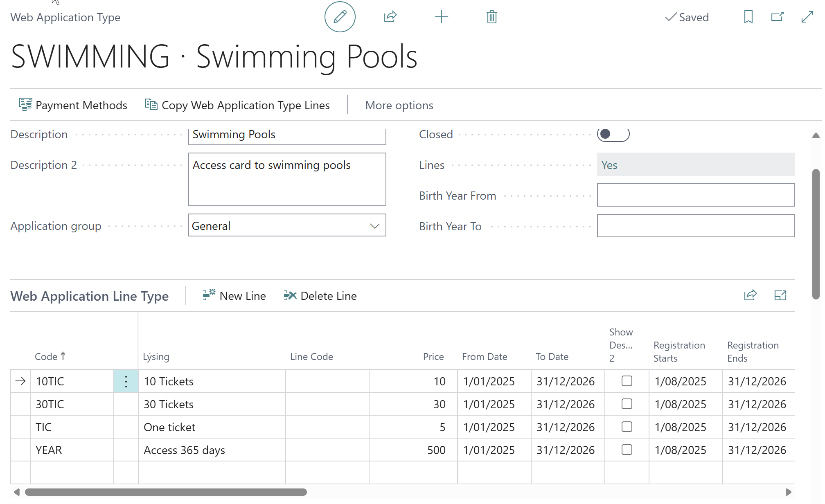Screen dimensions: 825x504
Task: Open Payment Methods action
Action: point(73,105)
